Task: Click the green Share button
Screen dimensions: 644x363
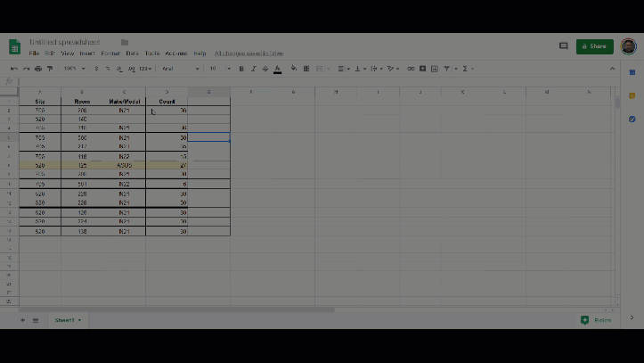Action: [595, 46]
